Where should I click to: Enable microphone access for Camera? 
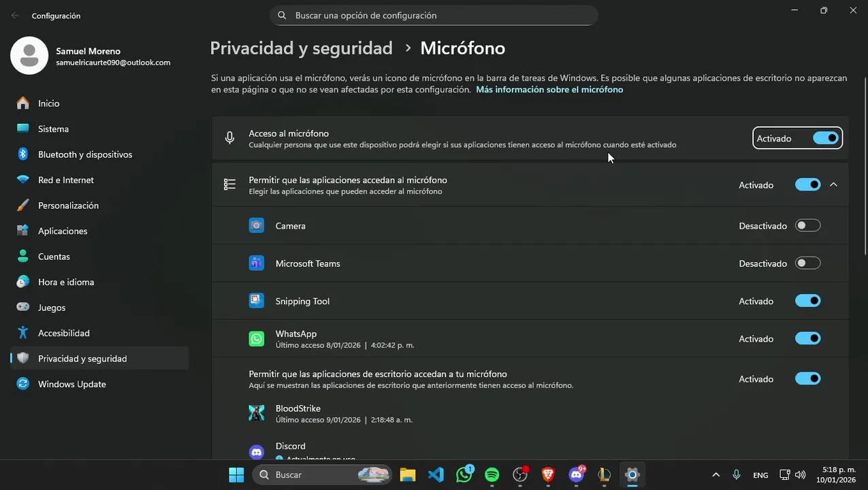(807, 225)
